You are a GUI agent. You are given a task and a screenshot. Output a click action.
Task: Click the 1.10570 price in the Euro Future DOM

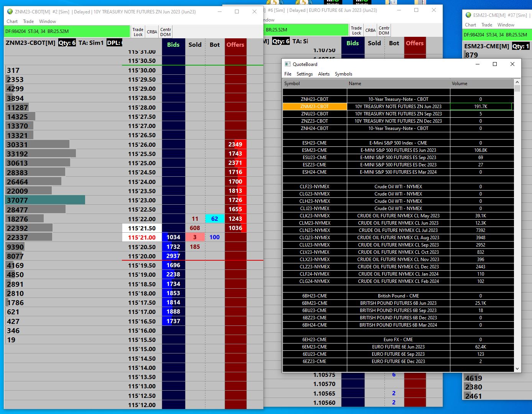coord(324,384)
